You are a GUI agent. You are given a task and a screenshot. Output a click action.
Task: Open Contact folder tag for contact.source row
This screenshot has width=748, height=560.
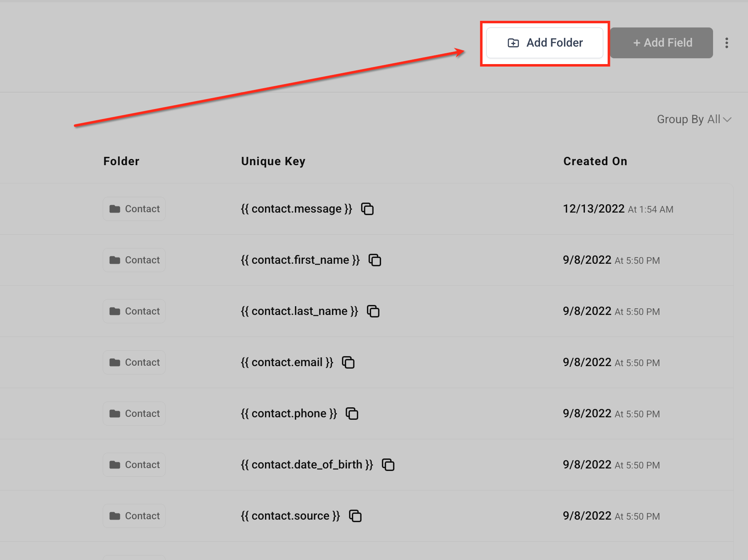click(134, 516)
